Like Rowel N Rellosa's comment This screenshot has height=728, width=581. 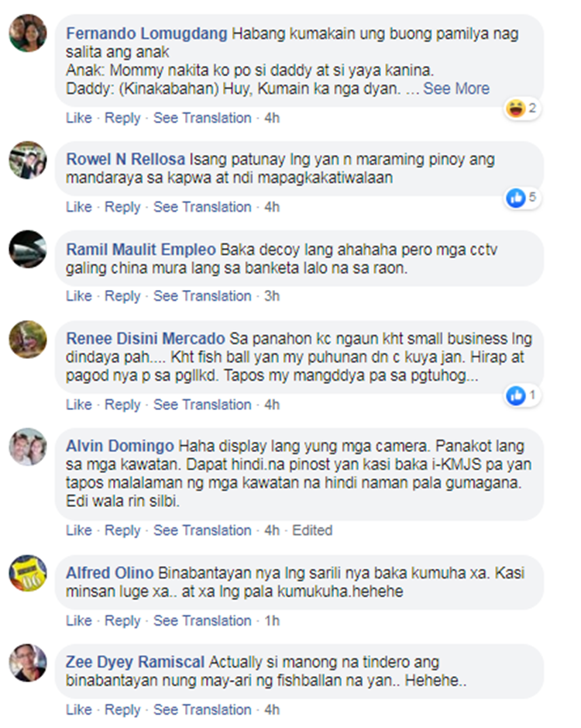point(79,206)
